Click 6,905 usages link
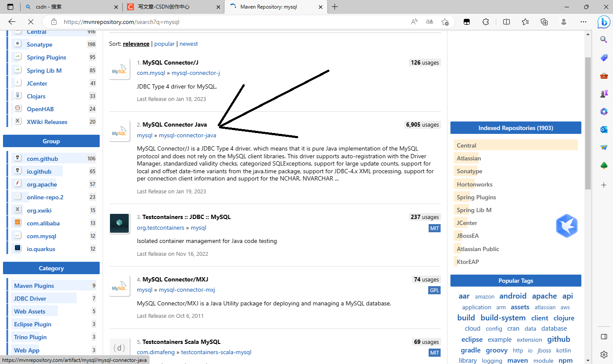This screenshot has height=364, width=613. click(423, 124)
